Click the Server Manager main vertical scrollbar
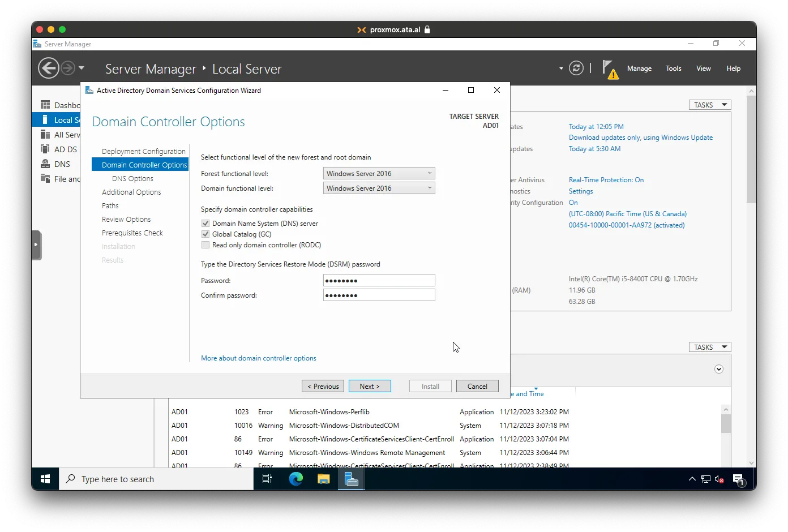Viewport: 788px width, 532px height. coord(752,150)
